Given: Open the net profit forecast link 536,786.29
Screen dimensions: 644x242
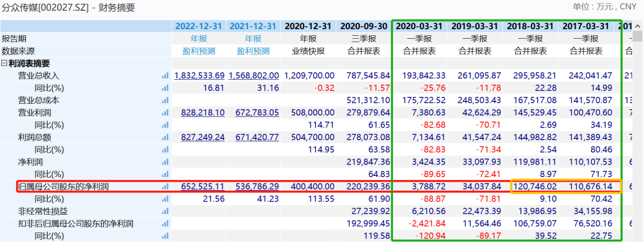Looking at the screenshot, I should point(257,187).
